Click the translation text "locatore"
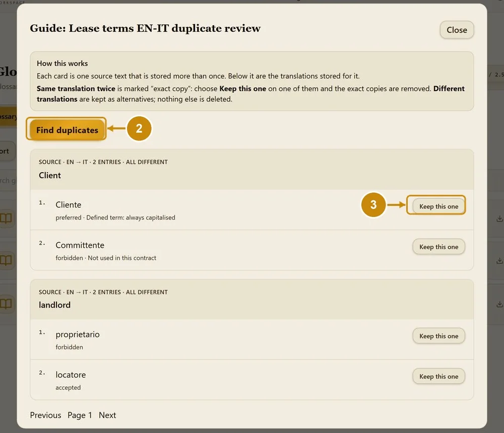The height and width of the screenshot is (433, 504). (71, 375)
